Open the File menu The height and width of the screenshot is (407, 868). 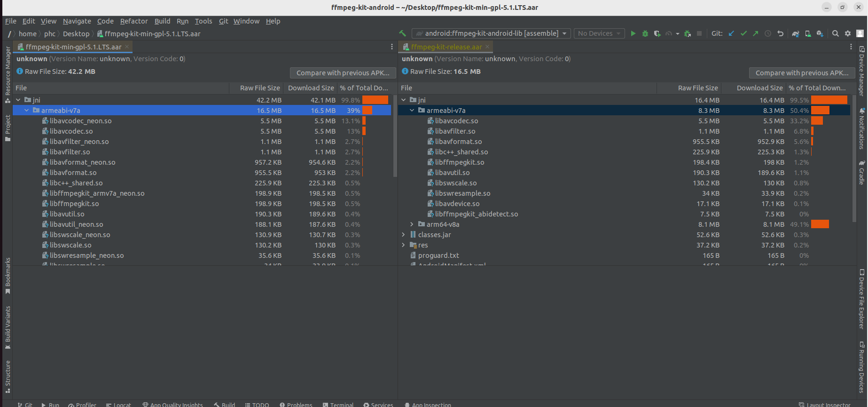coord(11,21)
